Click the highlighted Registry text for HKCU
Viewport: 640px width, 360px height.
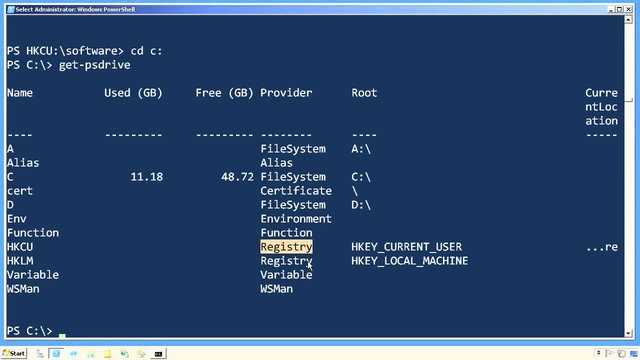pos(287,247)
